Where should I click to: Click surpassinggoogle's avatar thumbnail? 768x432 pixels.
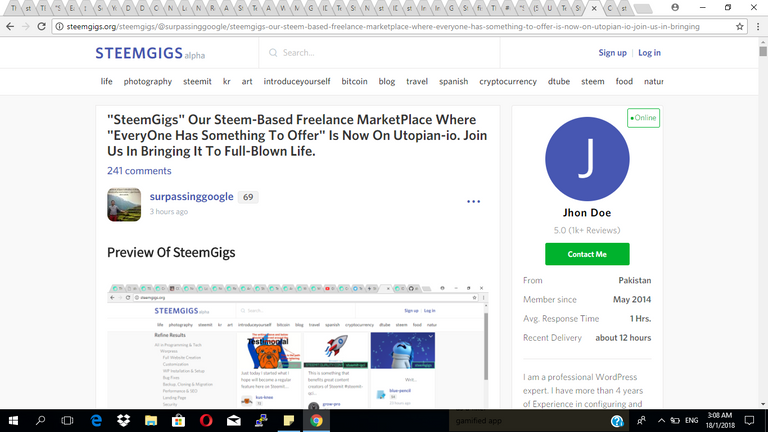point(124,204)
